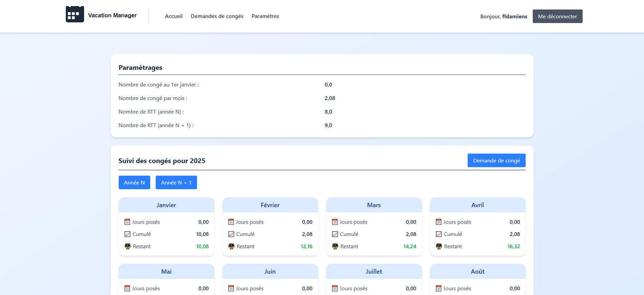Switch to the Année N + 1 view
Screen dimensions: 644x295
coord(176,182)
